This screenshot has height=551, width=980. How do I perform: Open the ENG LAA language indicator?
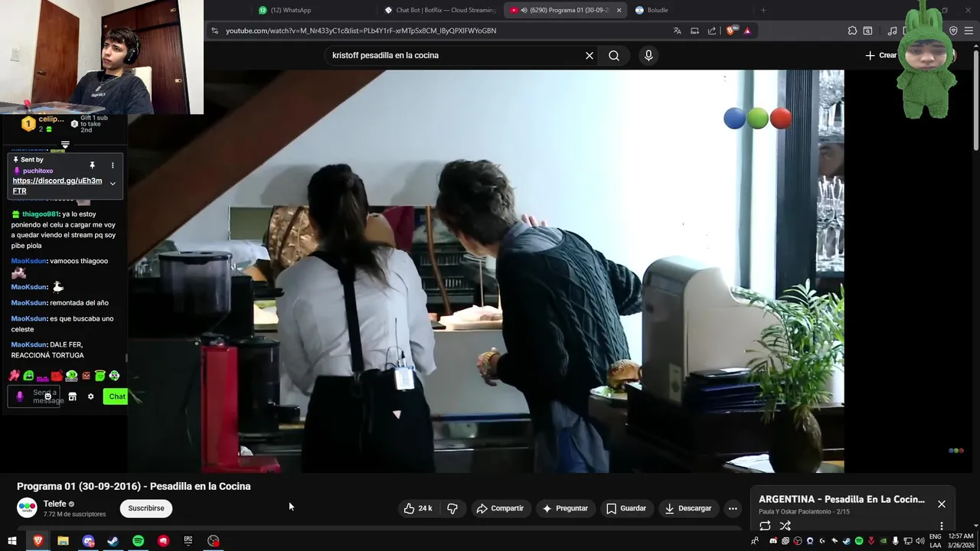coord(936,541)
